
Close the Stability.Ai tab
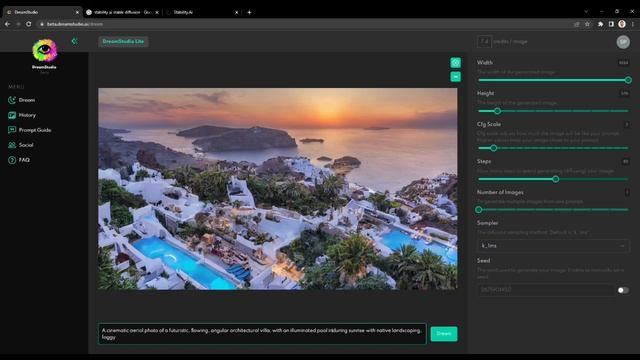(236, 12)
